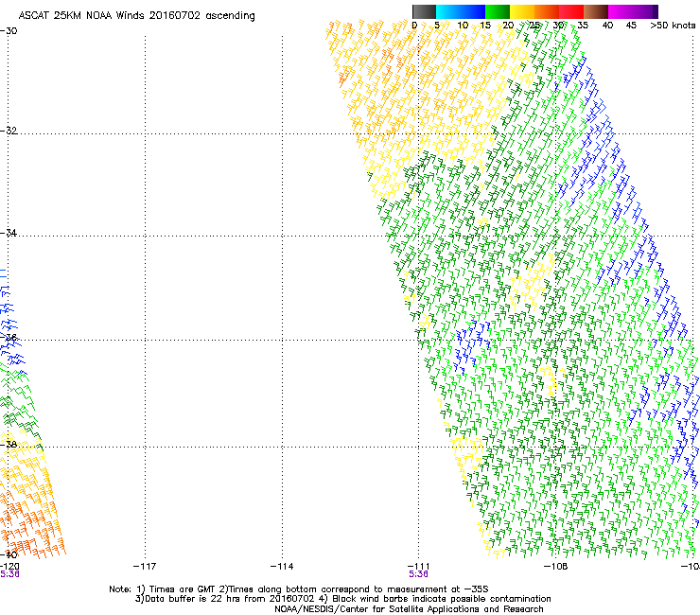Click the legend number '45'

click(631, 26)
